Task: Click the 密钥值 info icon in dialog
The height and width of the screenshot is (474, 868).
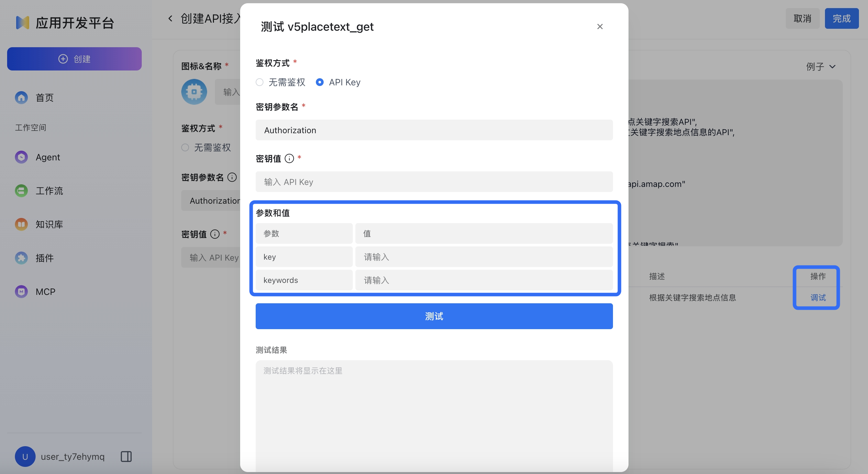Action: [289, 158]
